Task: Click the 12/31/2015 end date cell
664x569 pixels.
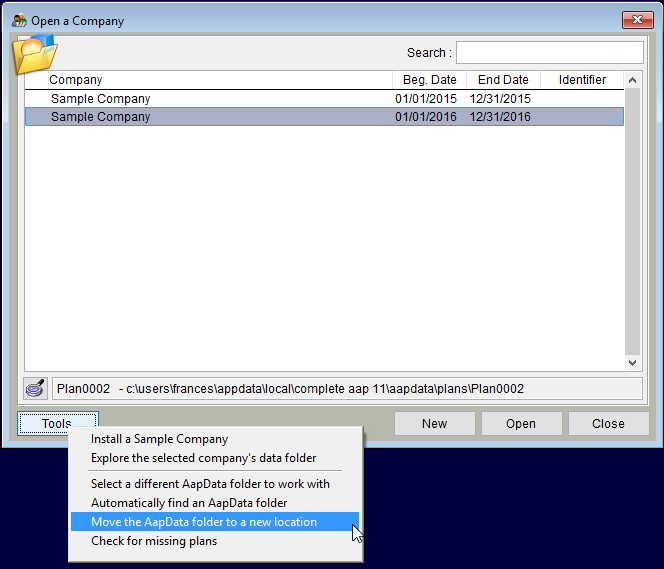Action: [x=500, y=99]
